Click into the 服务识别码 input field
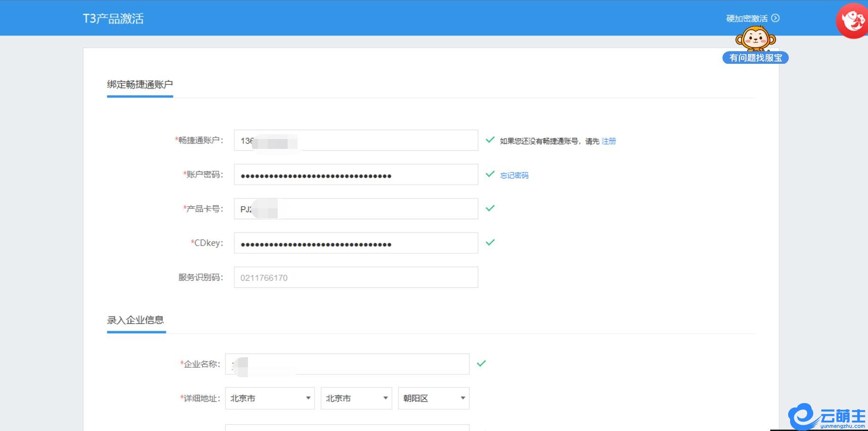The width and height of the screenshot is (868, 431). [356, 277]
